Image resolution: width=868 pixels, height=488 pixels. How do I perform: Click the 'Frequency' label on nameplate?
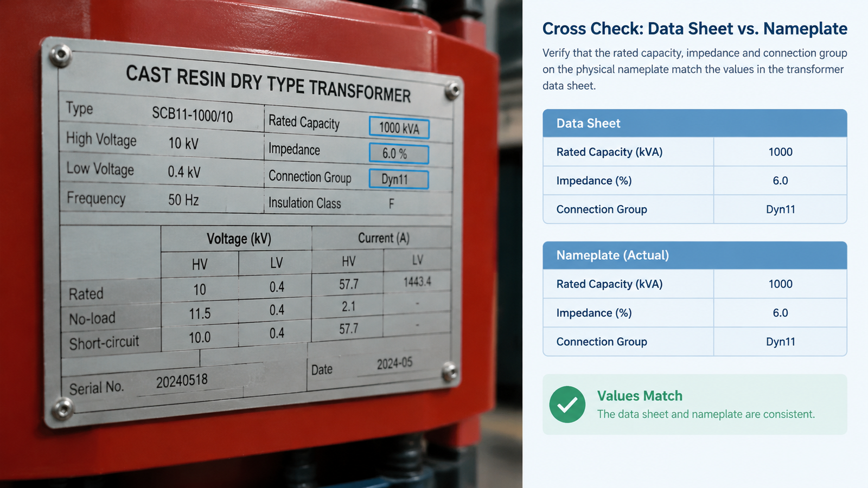click(x=96, y=198)
